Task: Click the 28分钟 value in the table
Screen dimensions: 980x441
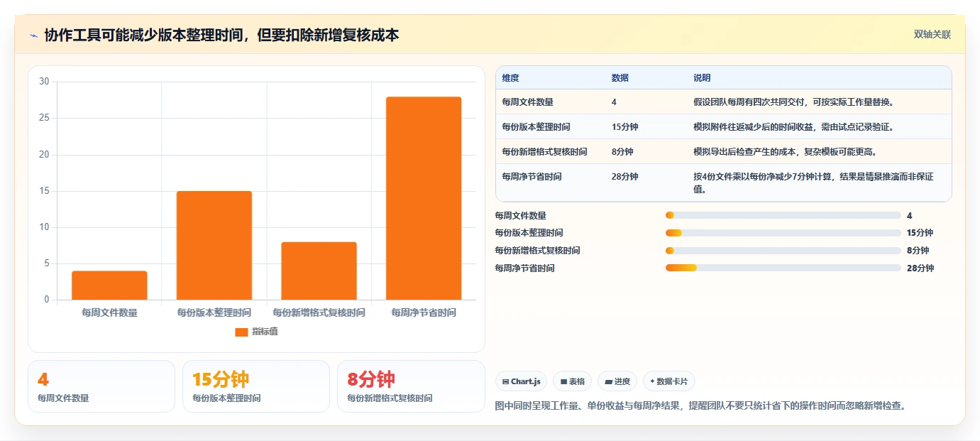Action: pyautogui.click(x=624, y=177)
